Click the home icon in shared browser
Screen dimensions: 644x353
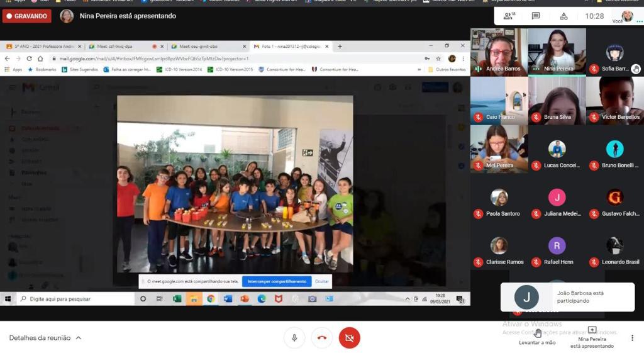pos(40,59)
